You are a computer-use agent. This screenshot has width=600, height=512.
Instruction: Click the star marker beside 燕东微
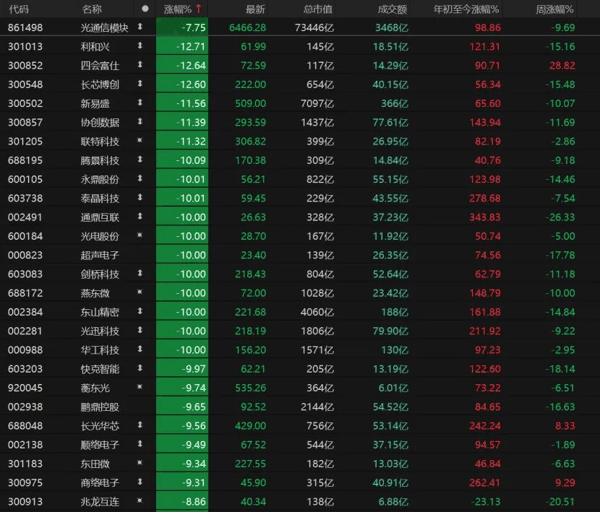tap(140, 292)
